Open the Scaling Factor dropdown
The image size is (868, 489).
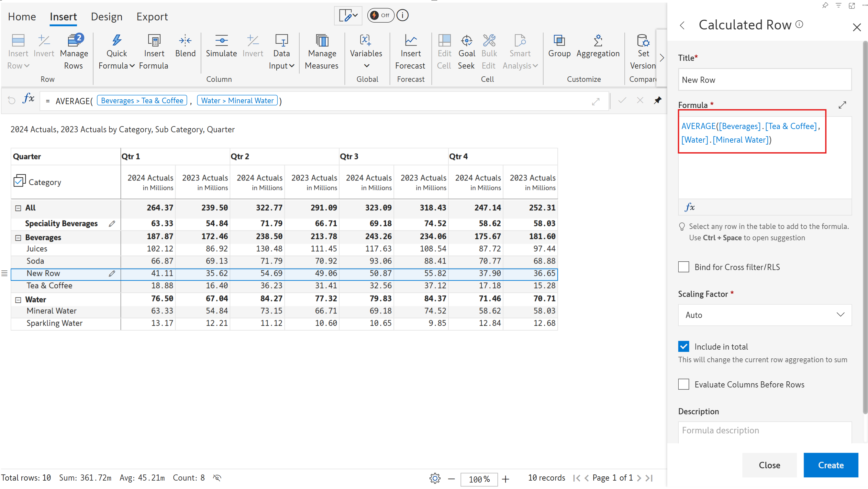[764, 315]
